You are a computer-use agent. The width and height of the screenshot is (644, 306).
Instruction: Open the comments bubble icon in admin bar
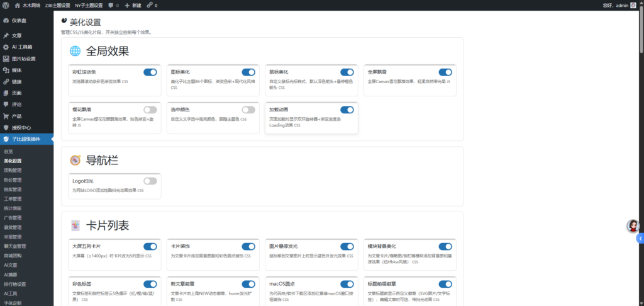(x=111, y=5)
